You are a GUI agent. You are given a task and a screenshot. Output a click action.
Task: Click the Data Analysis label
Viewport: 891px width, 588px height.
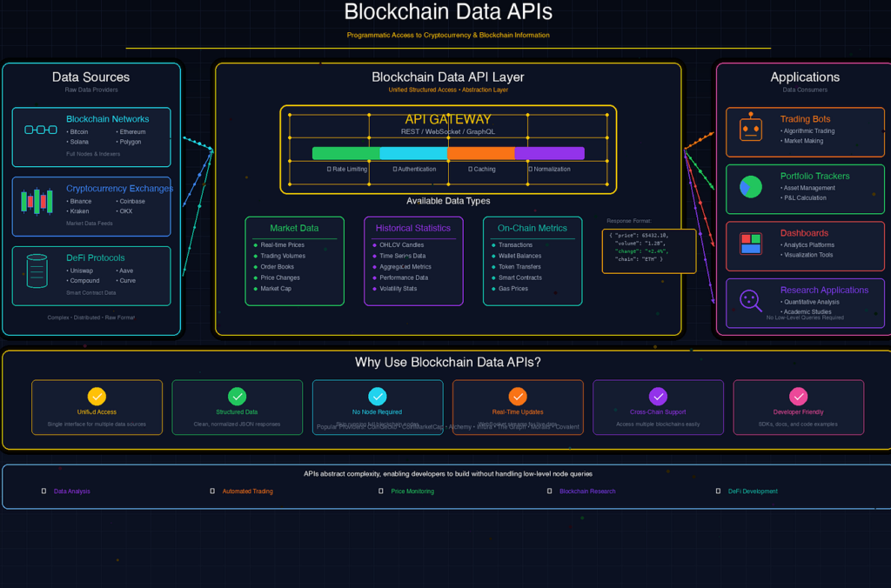[71, 491]
